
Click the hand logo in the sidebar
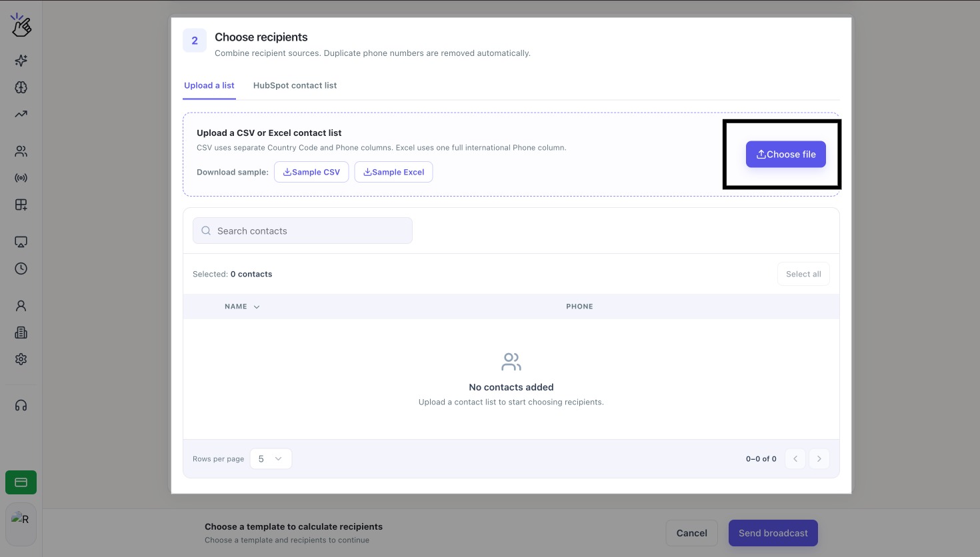pyautogui.click(x=21, y=25)
